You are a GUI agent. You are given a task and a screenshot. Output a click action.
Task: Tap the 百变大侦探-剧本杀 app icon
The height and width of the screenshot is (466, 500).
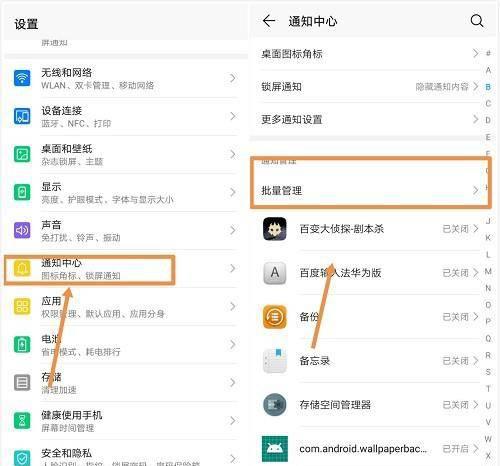click(x=274, y=229)
